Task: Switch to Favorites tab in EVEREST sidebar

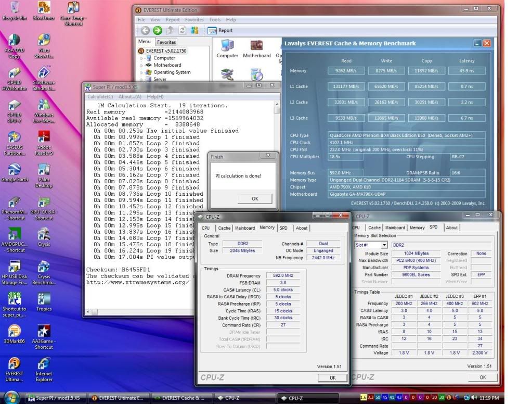Action: [166, 42]
